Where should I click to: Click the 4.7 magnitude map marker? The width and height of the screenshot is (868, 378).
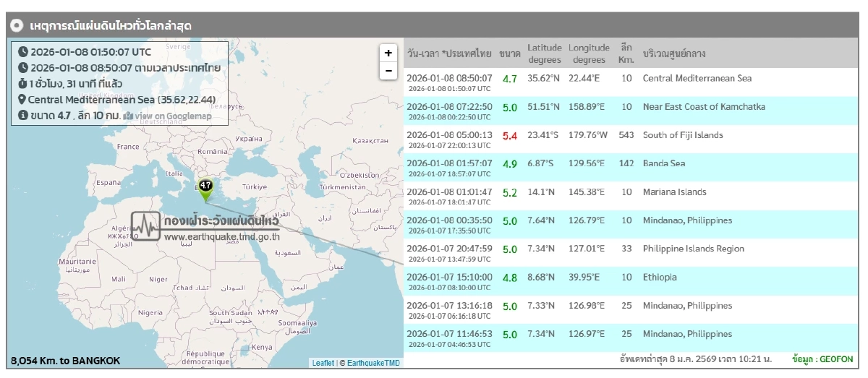coord(205,188)
